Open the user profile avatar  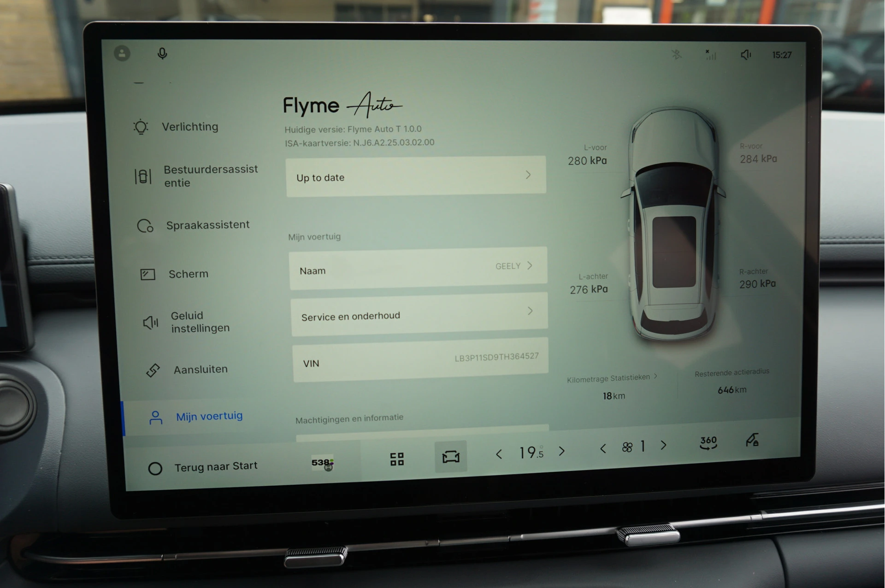click(122, 53)
